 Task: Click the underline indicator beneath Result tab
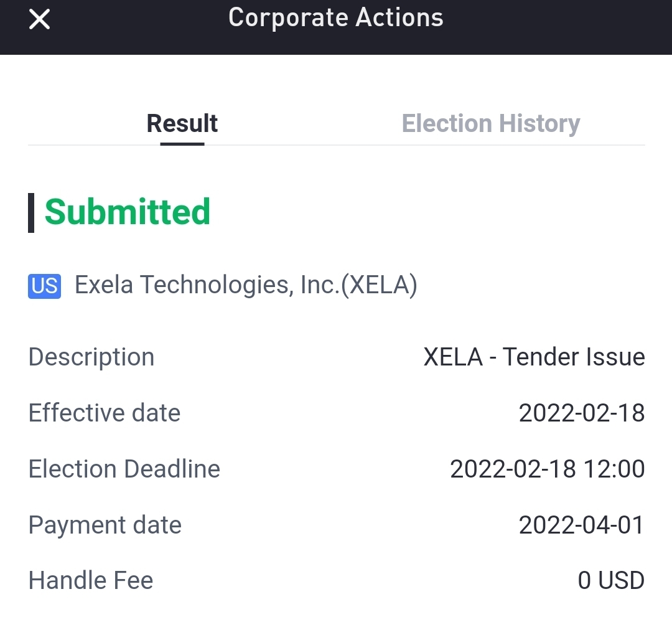(x=182, y=144)
